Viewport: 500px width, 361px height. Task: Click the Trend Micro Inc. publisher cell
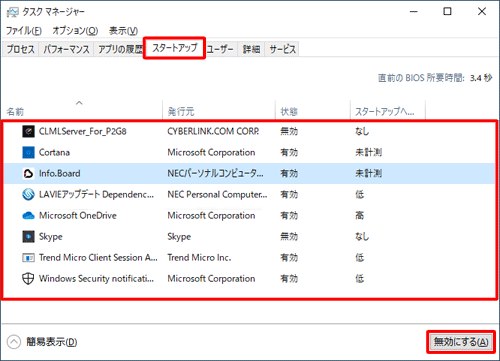(x=199, y=258)
